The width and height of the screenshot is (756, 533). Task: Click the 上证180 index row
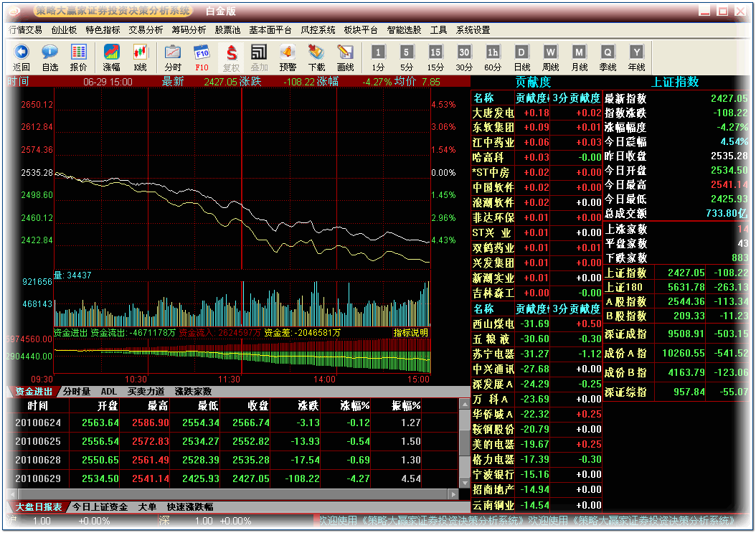[676, 287]
